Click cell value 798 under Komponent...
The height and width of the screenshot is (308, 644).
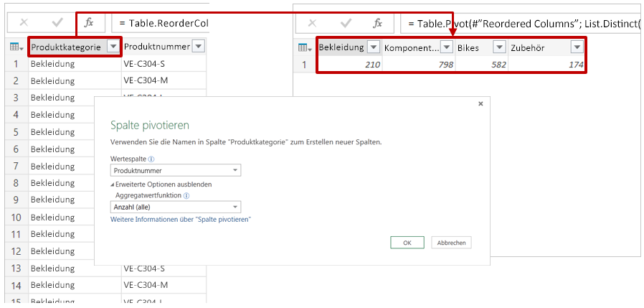[419, 65]
